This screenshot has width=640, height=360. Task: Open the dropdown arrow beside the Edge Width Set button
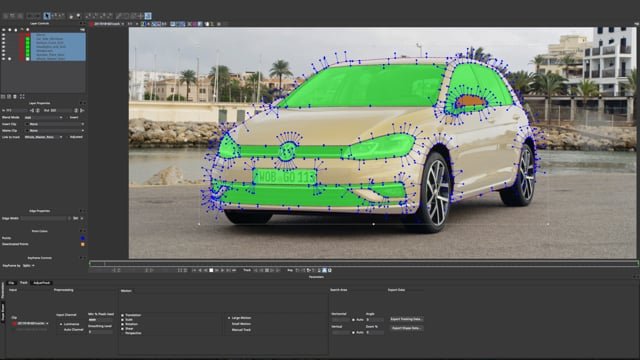82,218
